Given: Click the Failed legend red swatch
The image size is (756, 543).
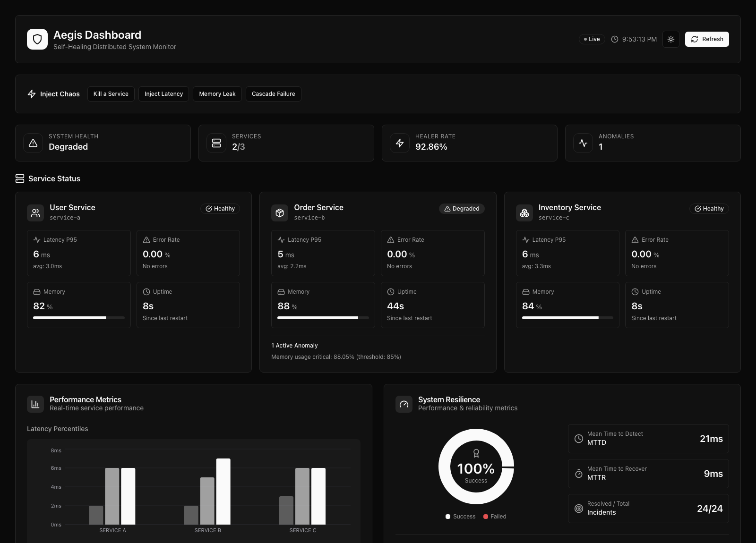Looking at the screenshot, I should pyautogui.click(x=486, y=517).
